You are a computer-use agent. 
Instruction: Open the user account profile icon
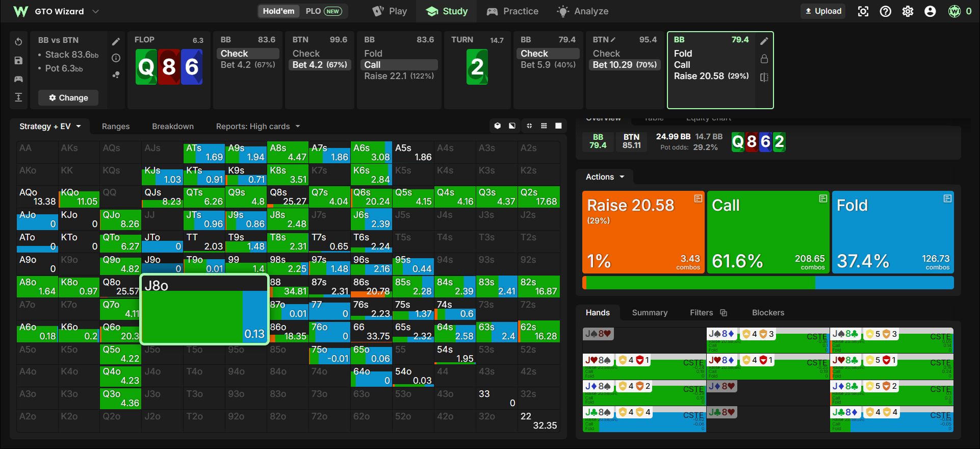(x=930, y=11)
